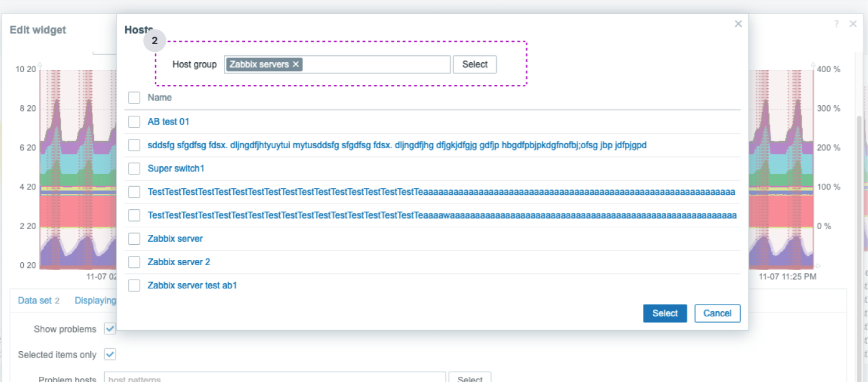Open TestTest host link containing 'Teaaaawaaaa'
The height and width of the screenshot is (382, 868).
(442, 215)
